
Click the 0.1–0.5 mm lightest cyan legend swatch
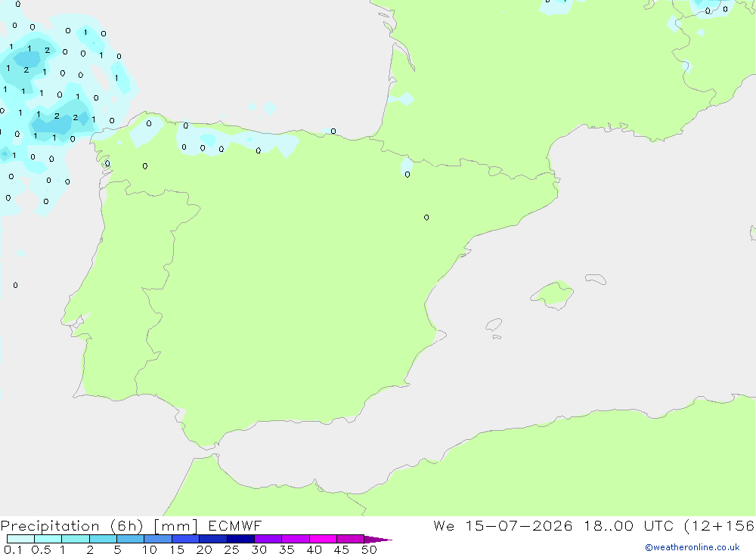(20, 539)
